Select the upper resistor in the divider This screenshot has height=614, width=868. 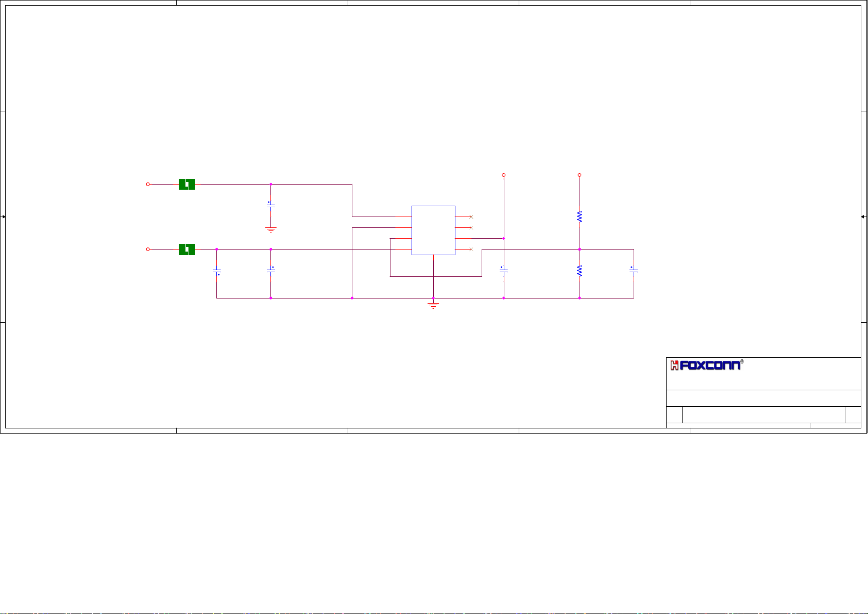[x=580, y=217]
